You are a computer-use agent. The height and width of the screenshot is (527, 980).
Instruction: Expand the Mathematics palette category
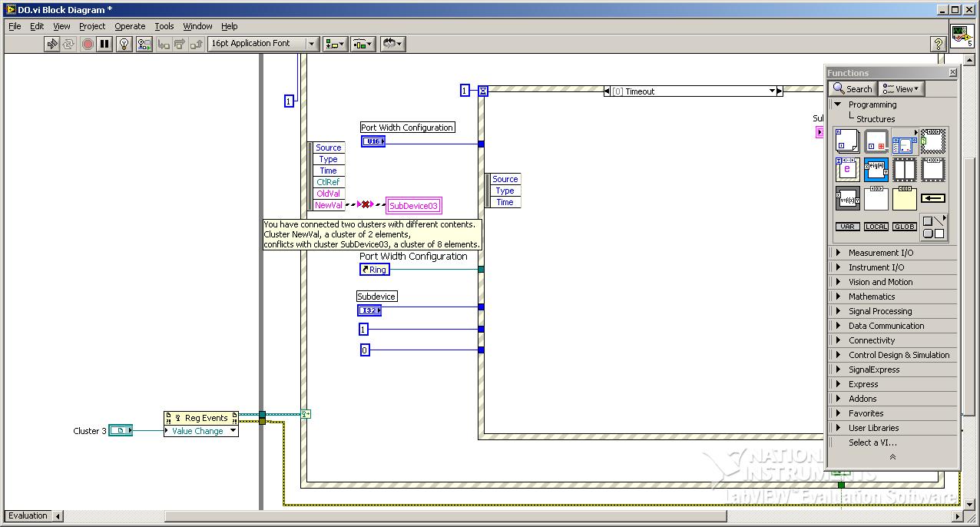tap(871, 297)
